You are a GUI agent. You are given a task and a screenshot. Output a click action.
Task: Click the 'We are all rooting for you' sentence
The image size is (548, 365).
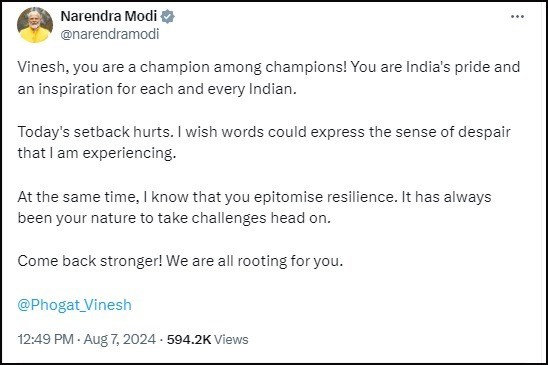tap(254, 262)
